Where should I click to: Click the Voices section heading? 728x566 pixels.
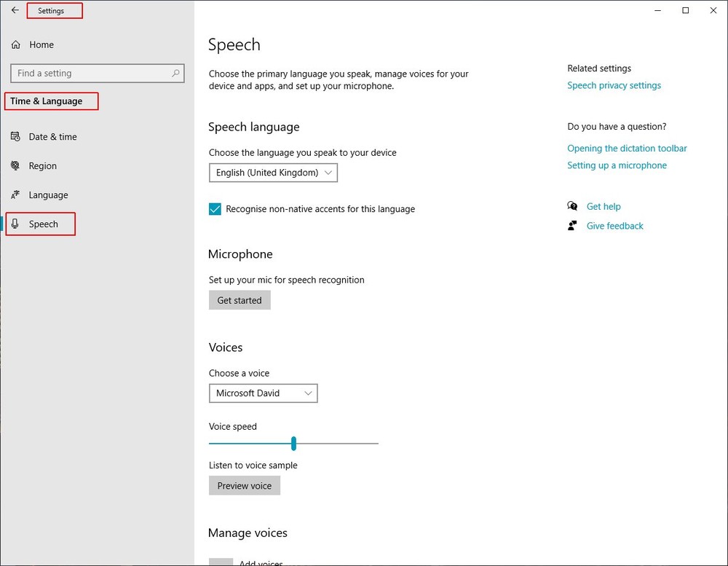coord(226,347)
